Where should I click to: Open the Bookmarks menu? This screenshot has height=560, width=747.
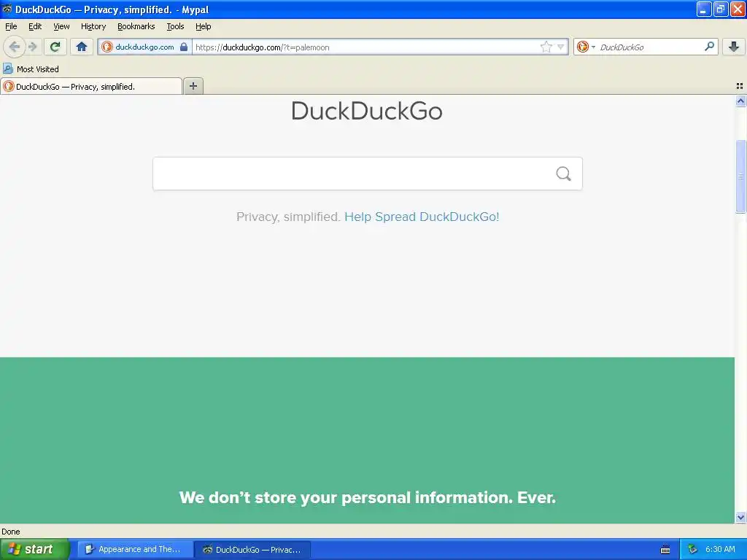[x=136, y=26]
